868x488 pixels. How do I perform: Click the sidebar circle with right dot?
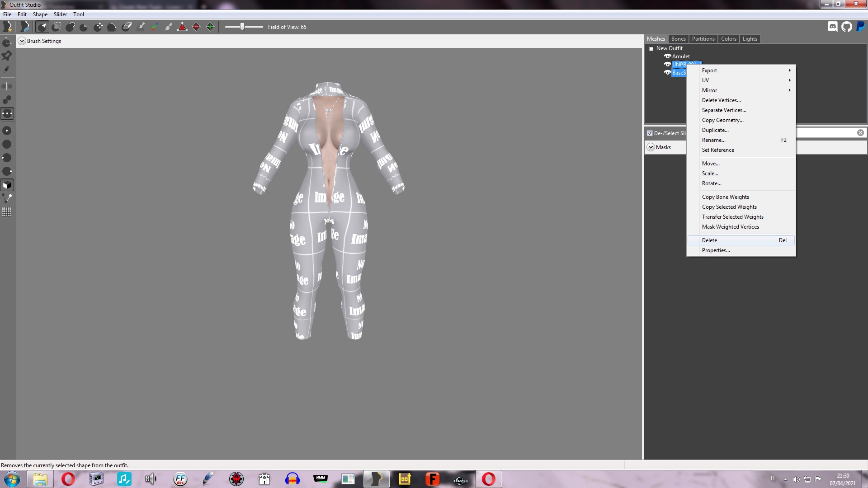[7, 171]
